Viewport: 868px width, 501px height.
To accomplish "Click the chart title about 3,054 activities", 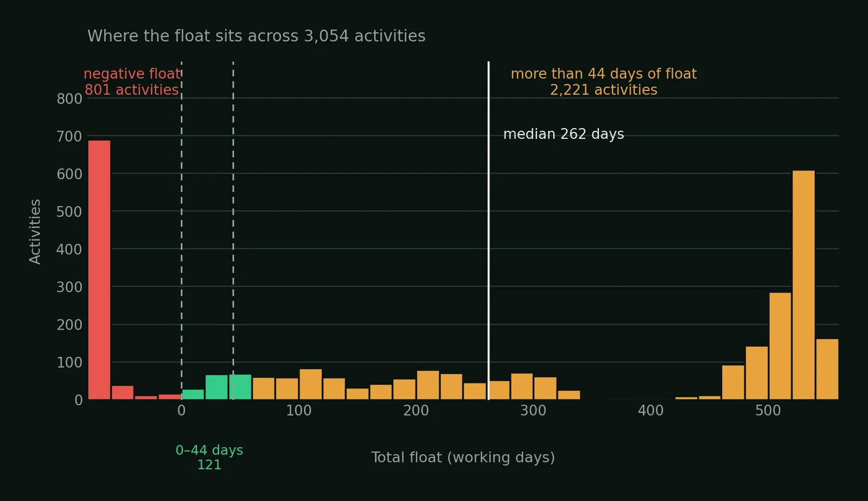I will 256,36.
